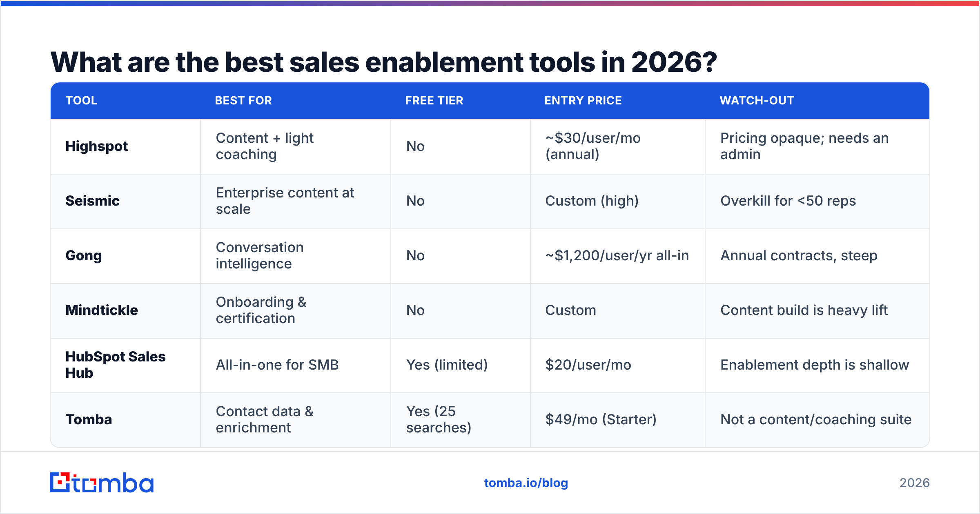Viewport: 980px width, 514px height.
Task: Select the Gong tool name
Action: tap(84, 255)
